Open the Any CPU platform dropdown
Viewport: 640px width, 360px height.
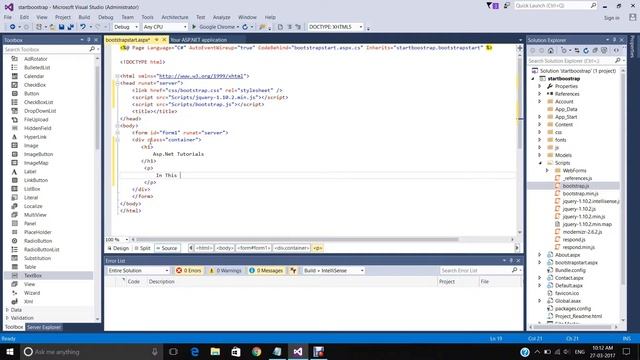tap(165, 27)
